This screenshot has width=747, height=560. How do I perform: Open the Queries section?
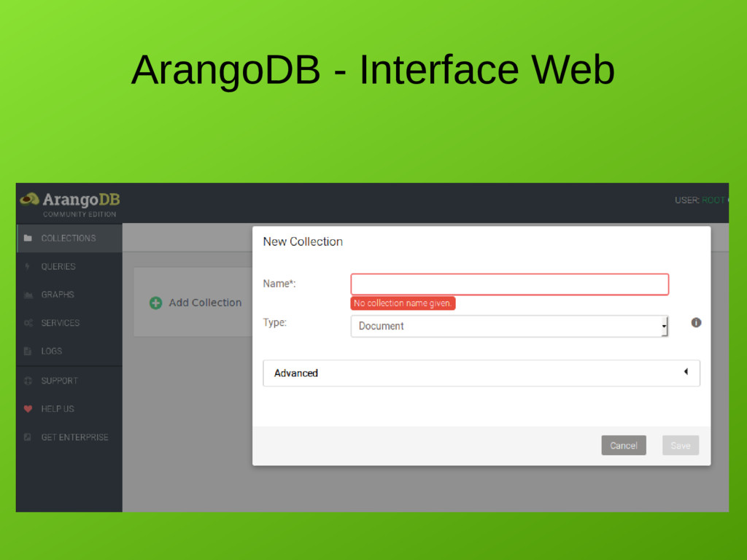pos(69,267)
